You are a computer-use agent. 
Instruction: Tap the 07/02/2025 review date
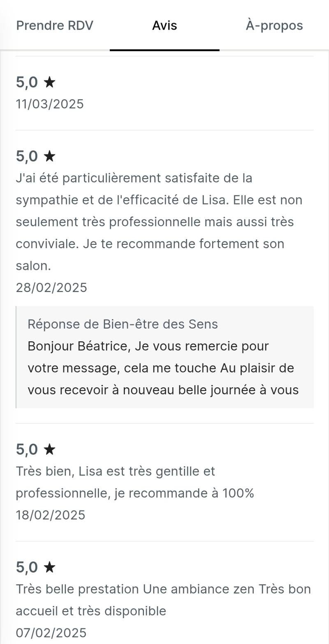51,632
